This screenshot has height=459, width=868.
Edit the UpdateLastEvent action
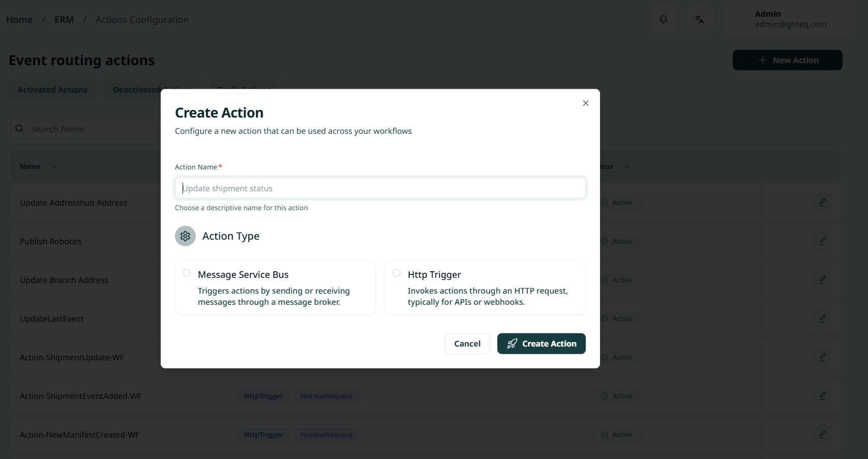coord(822,319)
